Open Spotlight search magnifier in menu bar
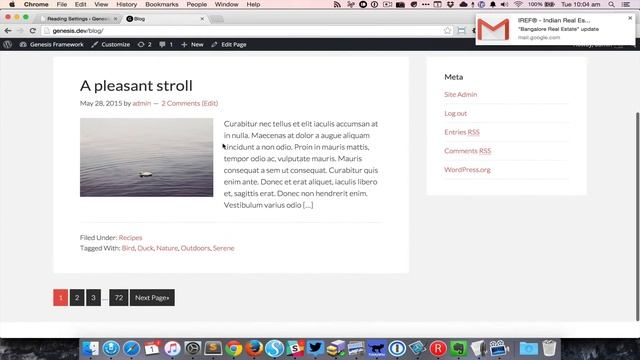Viewport: 640px width, 360px height. point(611,4)
